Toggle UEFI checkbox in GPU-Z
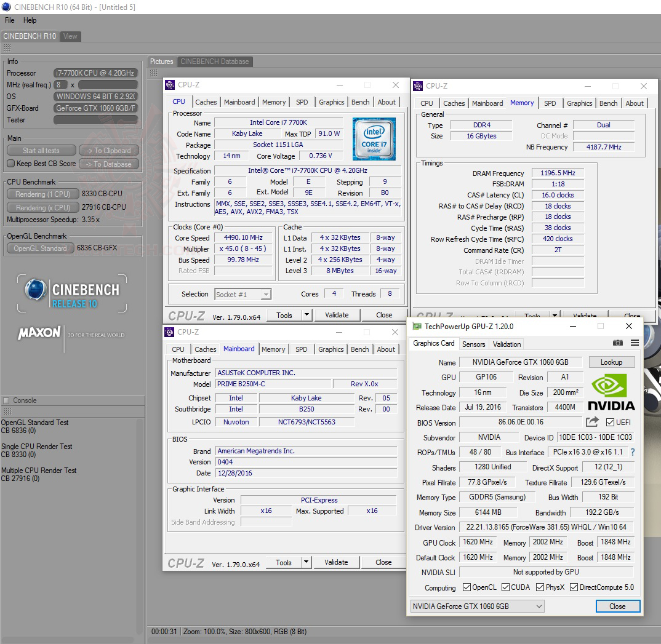This screenshot has height=644, width=661. tap(609, 423)
